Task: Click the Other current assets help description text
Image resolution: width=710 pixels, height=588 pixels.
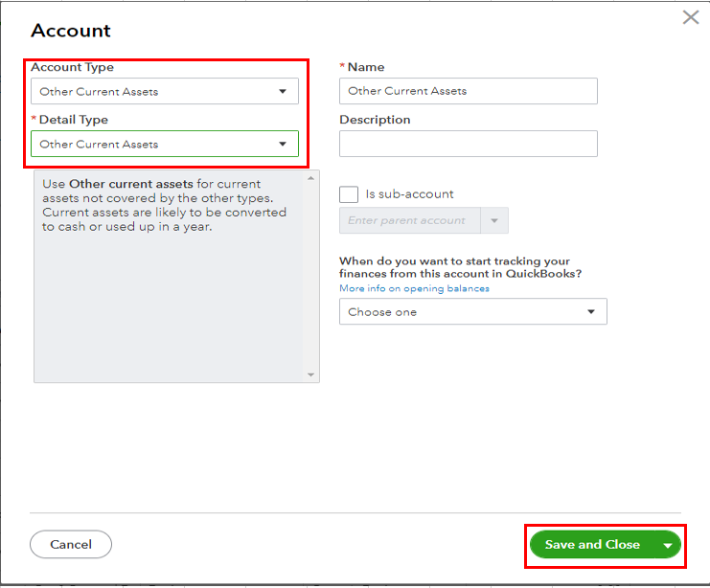Action: (164, 205)
